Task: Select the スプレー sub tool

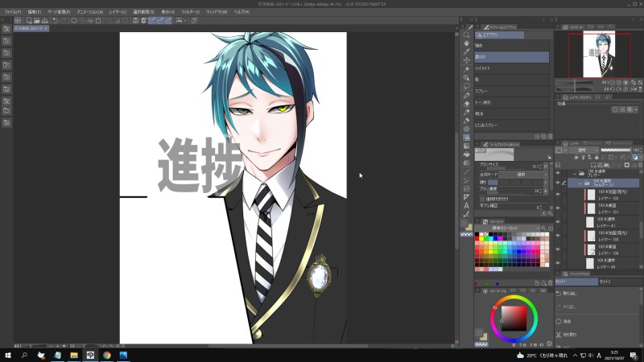Action: 512,91
